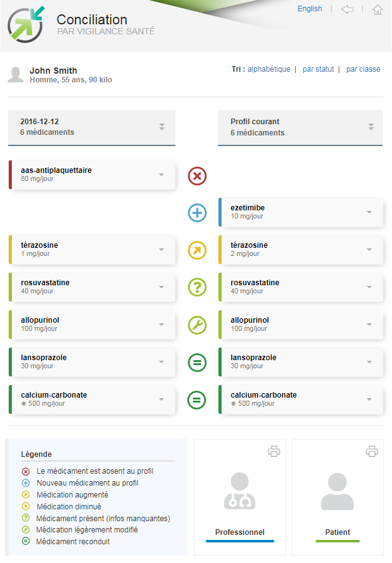Click the yellow increased-dose arrow icon for térazosine
Image resolution: width=392 pixels, height=563 pixels.
pos(197,250)
